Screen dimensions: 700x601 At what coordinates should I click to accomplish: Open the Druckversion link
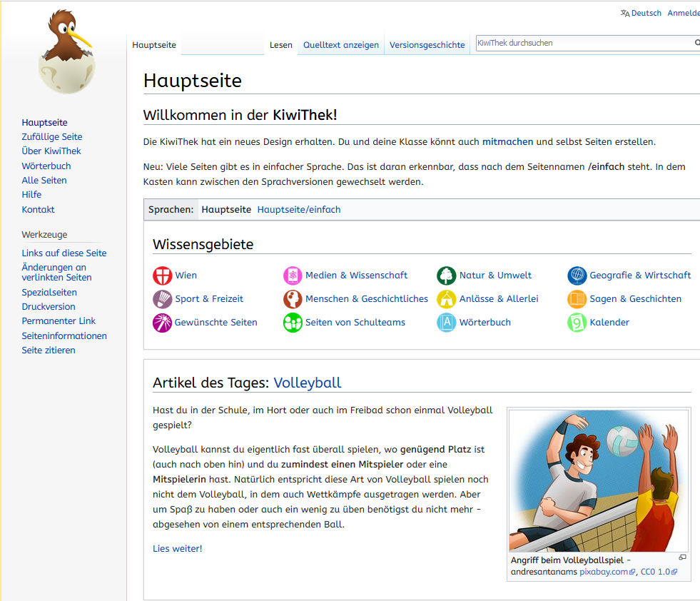pyautogui.click(x=49, y=307)
